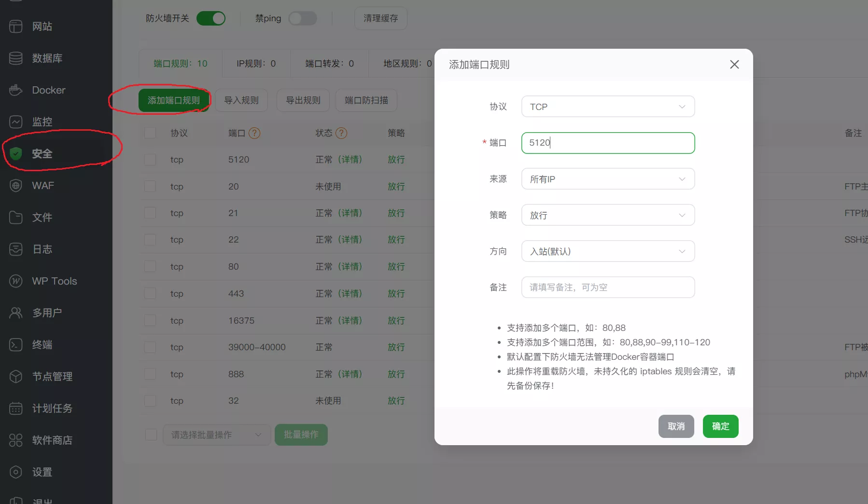Expand the 协议 TCP protocol dropdown

(x=608, y=107)
